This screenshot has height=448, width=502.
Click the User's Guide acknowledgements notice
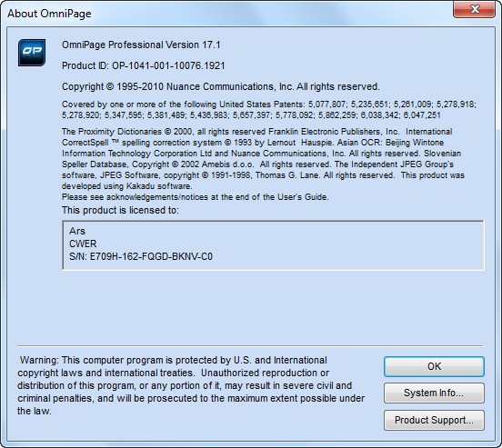[195, 197]
